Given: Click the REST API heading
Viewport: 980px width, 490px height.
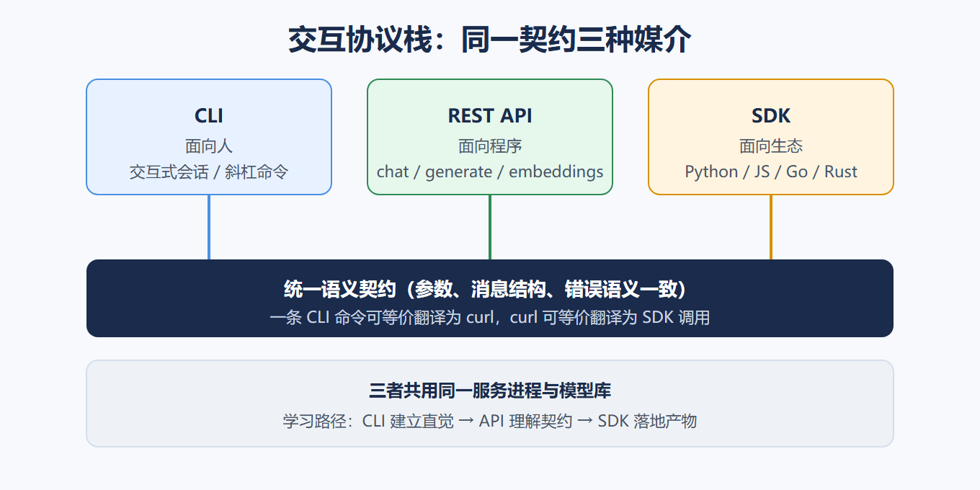Looking at the screenshot, I should tap(490, 115).
